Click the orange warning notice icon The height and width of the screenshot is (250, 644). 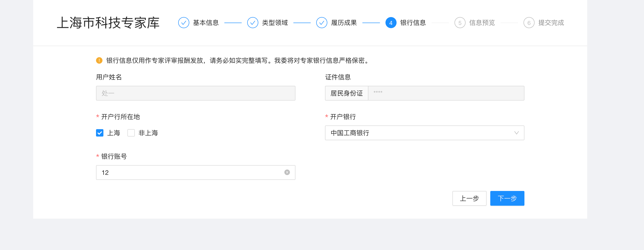click(99, 60)
